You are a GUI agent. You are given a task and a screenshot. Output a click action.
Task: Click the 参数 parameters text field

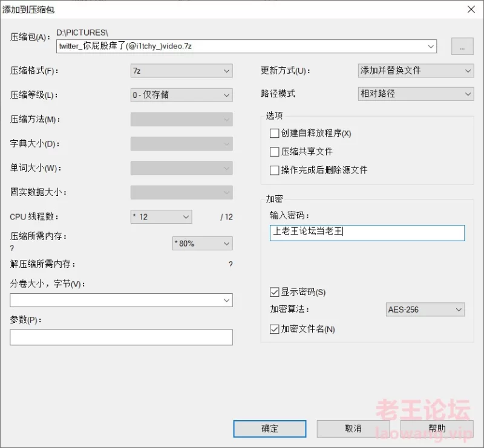coord(121,337)
